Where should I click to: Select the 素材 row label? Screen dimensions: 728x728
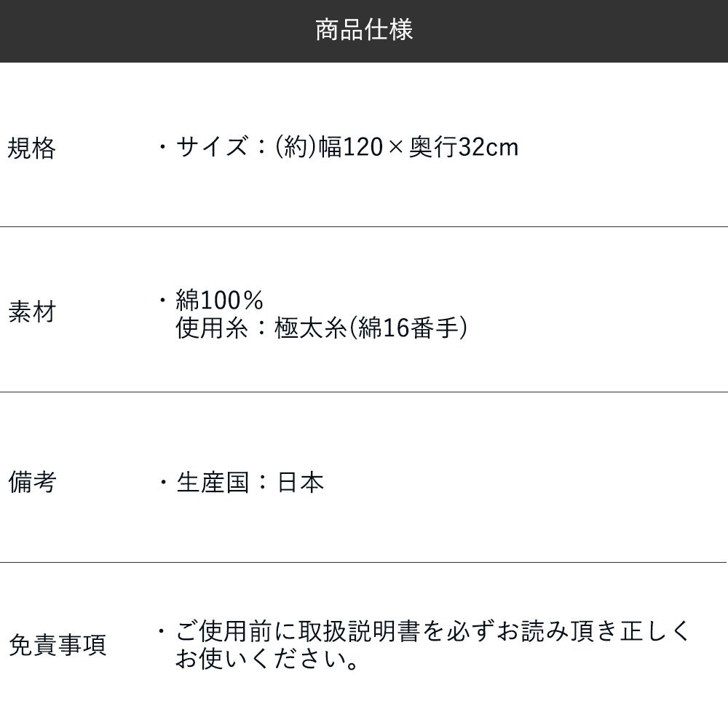31,314
